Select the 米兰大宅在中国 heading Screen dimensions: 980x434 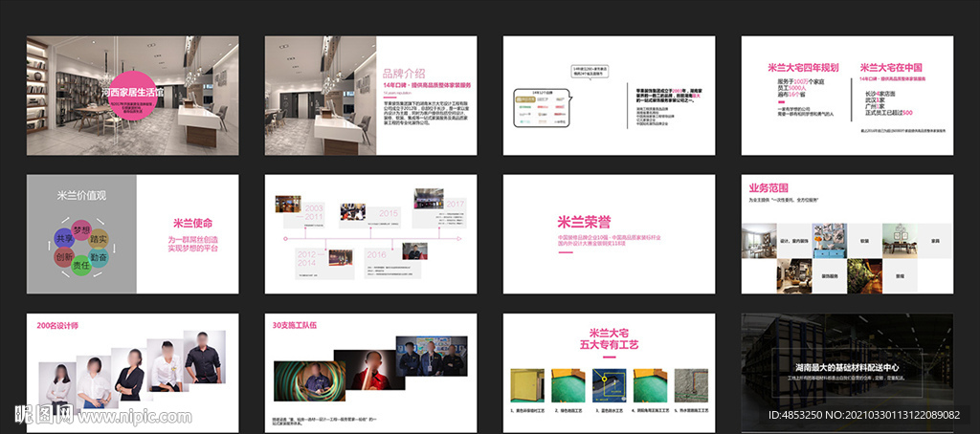coord(891,68)
